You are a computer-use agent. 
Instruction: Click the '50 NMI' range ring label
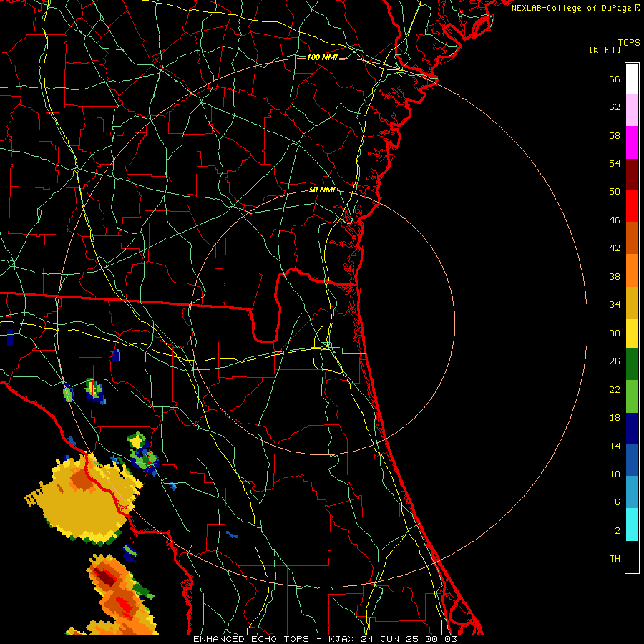point(322,190)
